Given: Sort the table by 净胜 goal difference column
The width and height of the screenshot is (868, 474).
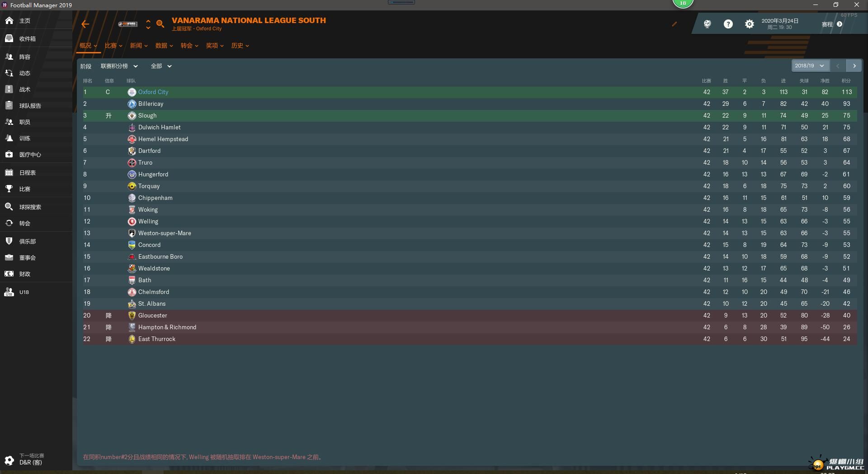Looking at the screenshot, I should pyautogui.click(x=825, y=81).
